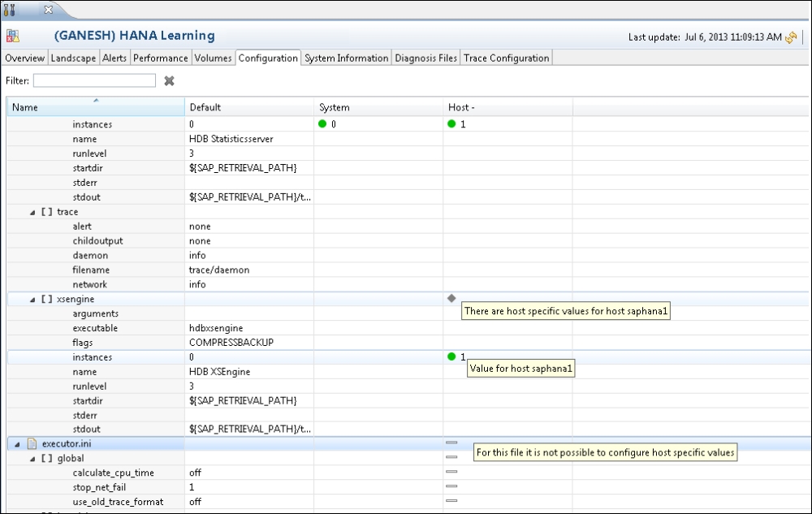Viewport: 812px width, 514px height.
Task: Switch to the Trace Configuration tab
Action: 506,58
